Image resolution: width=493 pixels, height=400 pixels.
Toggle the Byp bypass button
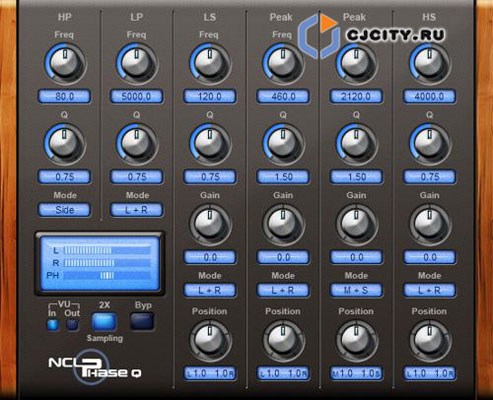pyautogui.click(x=142, y=322)
